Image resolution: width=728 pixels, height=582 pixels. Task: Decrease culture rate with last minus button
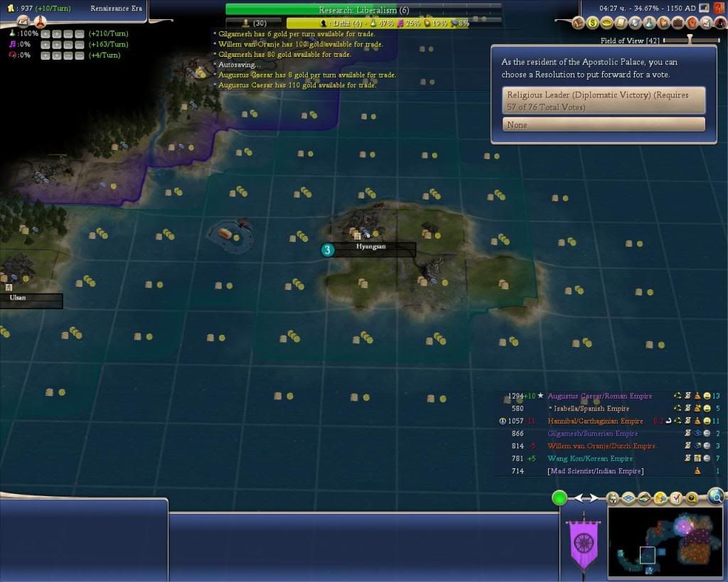pyautogui.click(x=80, y=45)
